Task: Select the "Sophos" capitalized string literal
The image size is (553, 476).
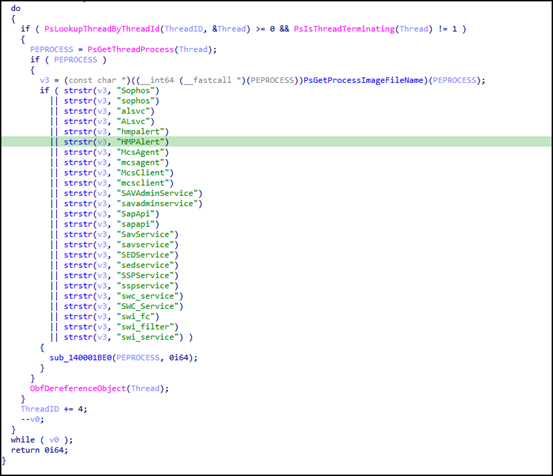Action: pos(136,91)
